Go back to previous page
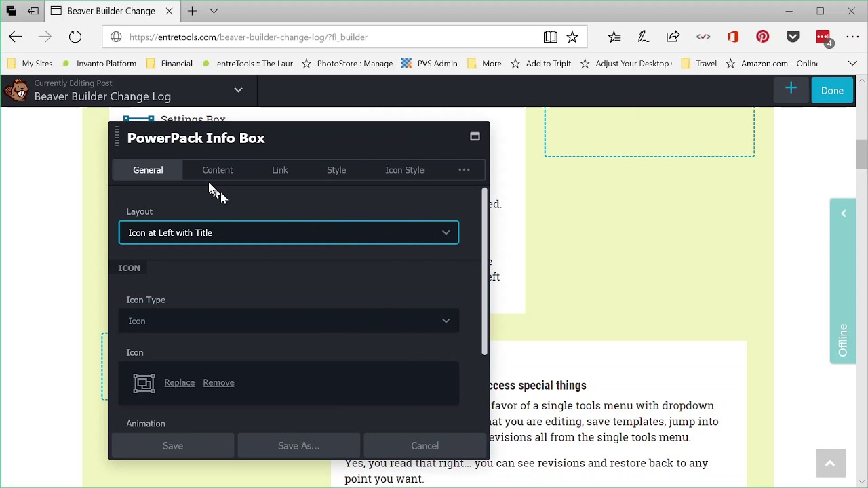The image size is (868, 488). [16, 37]
